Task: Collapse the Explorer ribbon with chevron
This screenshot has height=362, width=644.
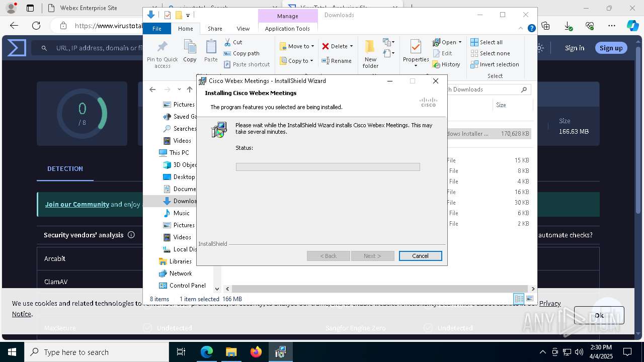Action: (x=521, y=29)
